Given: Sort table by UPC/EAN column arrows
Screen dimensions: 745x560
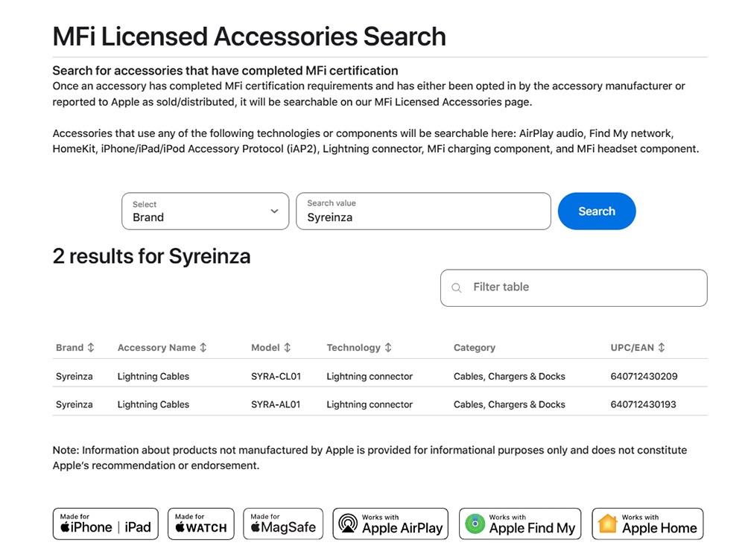Looking at the screenshot, I should [662, 348].
